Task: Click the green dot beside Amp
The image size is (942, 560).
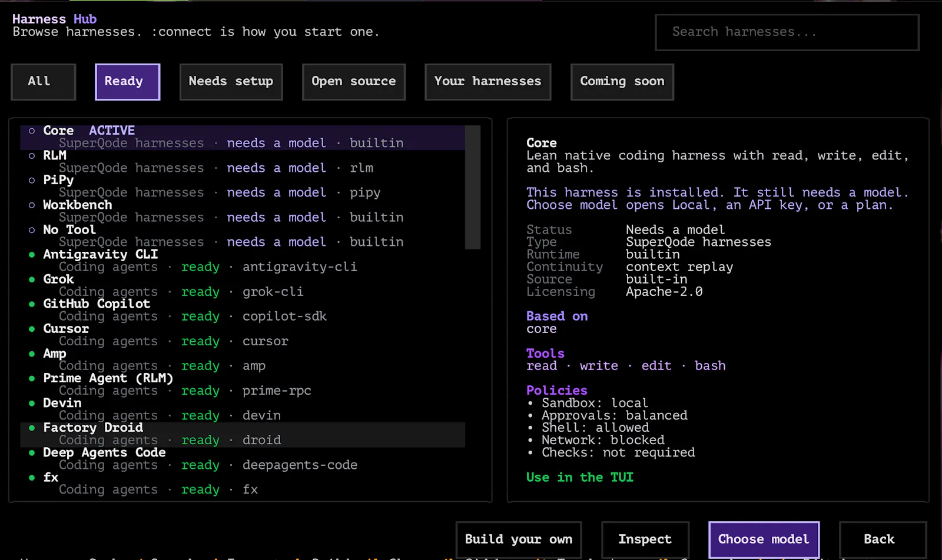Action: (x=32, y=354)
